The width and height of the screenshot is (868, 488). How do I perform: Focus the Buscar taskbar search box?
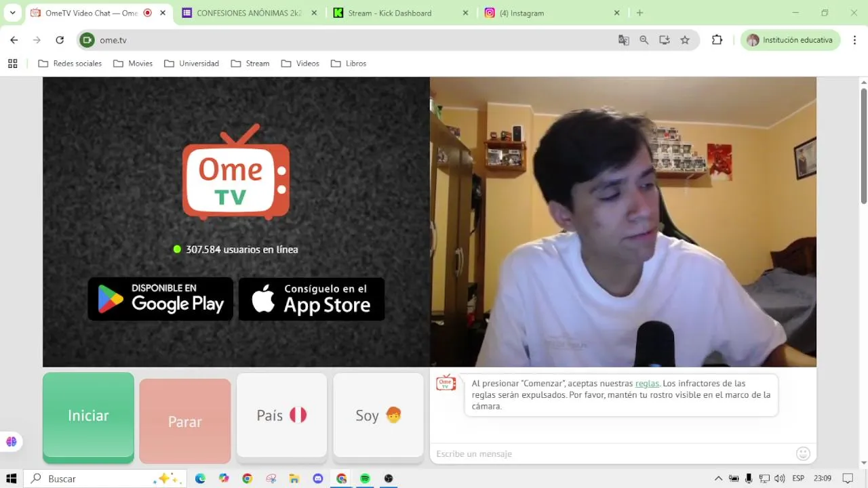(x=104, y=479)
